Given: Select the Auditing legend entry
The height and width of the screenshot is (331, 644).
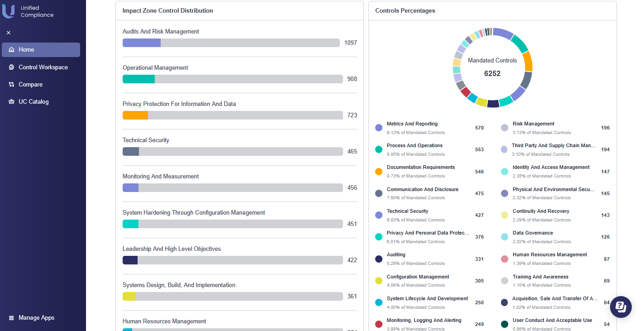Looking at the screenshot, I should pos(396,255).
